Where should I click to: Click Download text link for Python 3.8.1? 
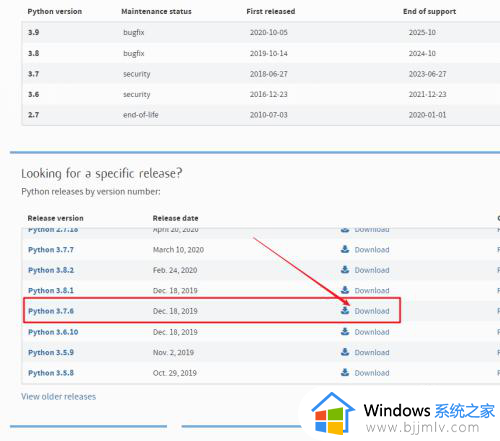(372, 291)
